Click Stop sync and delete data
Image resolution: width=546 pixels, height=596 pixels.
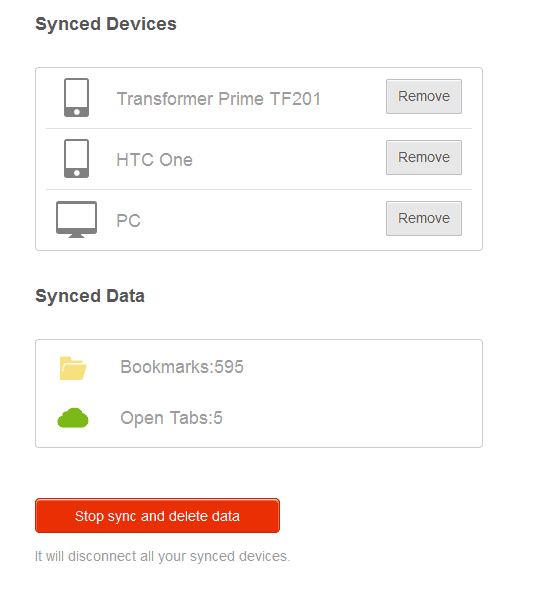pos(157,515)
